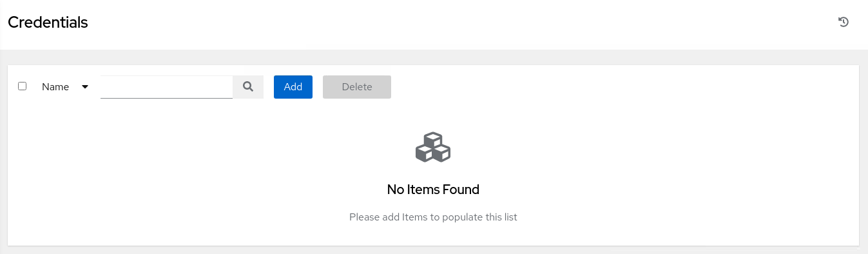
Task: Click the magnifying glass search icon
Action: [x=248, y=86]
